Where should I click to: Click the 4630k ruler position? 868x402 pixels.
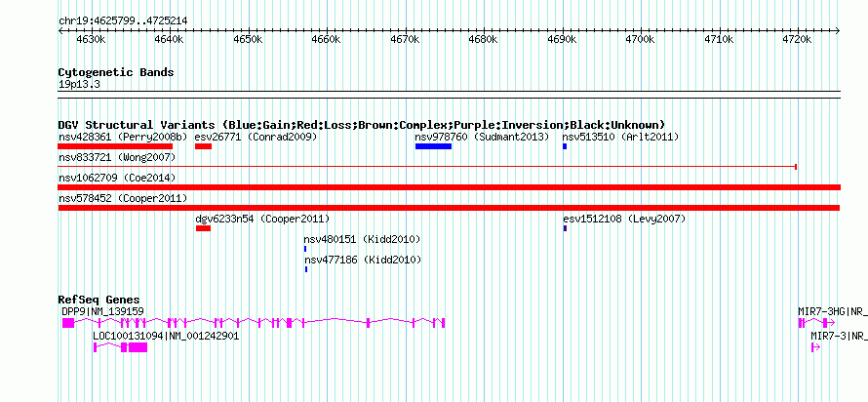click(91, 39)
